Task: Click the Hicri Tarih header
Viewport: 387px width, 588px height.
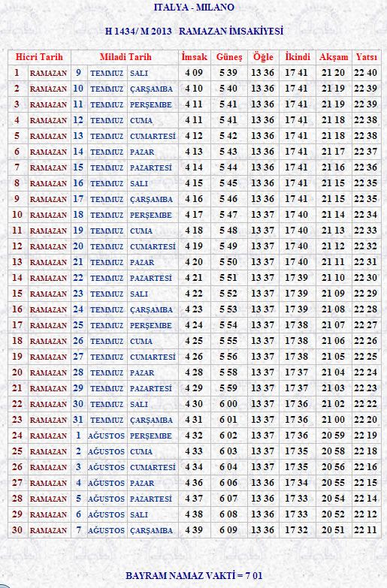Action: (x=39, y=57)
